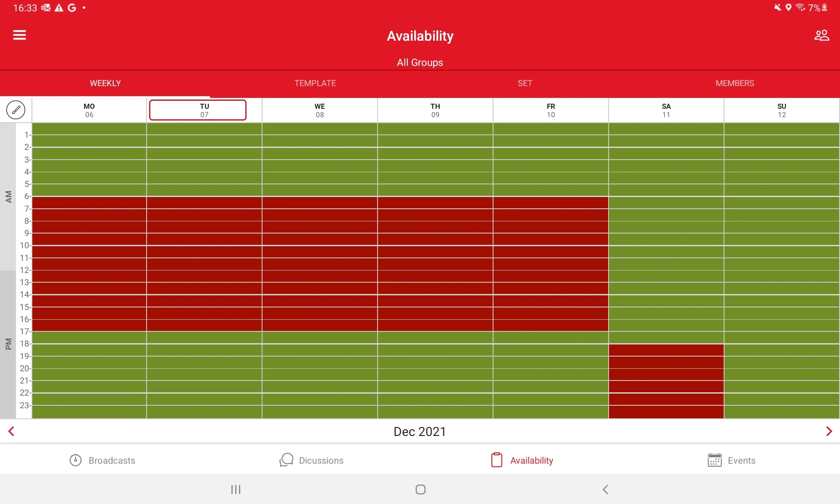The image size is (840, 504).
Task: Tap the Dicussions speech bubble icon
Action: tap(286, 460)
